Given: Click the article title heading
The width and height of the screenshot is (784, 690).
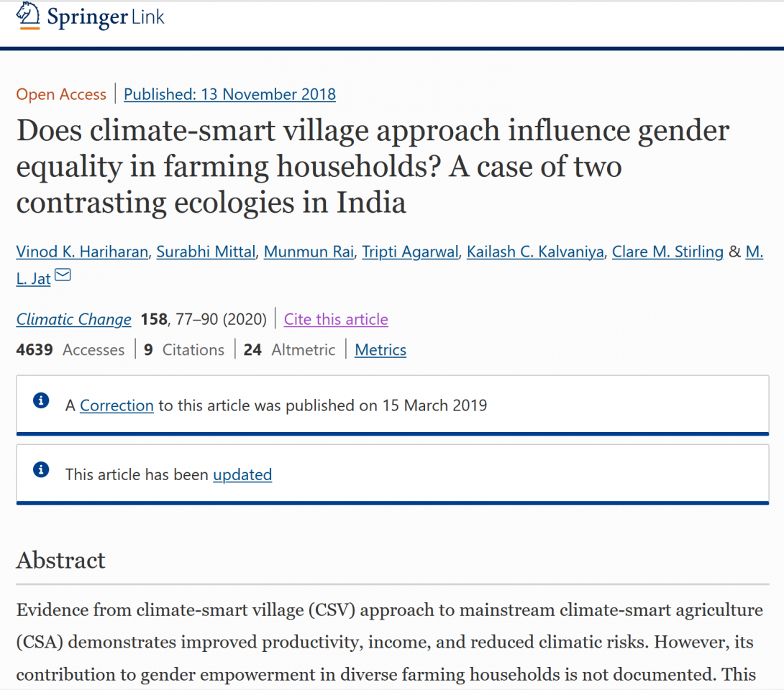Looking at the screenshot, I should (373, 167).
